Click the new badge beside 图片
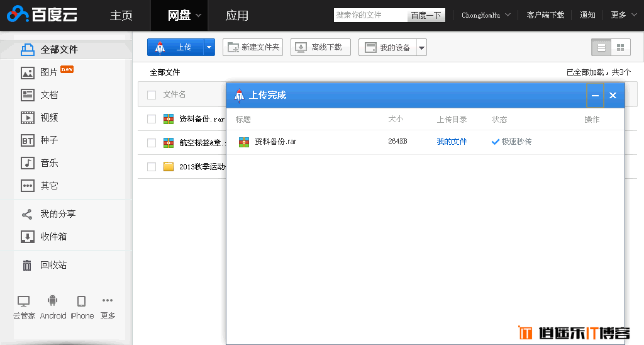The height and width of the screenshot is (345, 644). (67, 69)
